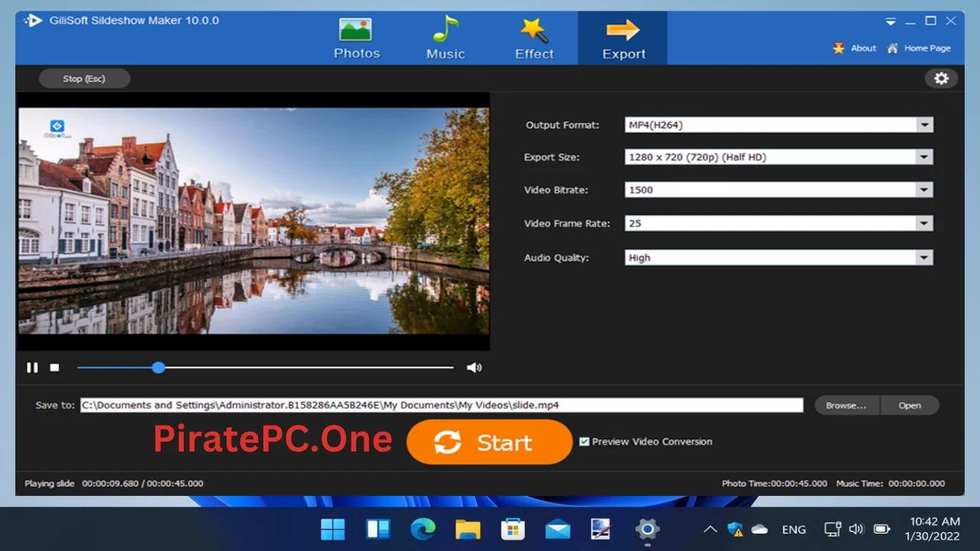Open the Widgets taskbar icon
Image resolution: width=980 pixels, height=551 pixels.
point(377,529)
